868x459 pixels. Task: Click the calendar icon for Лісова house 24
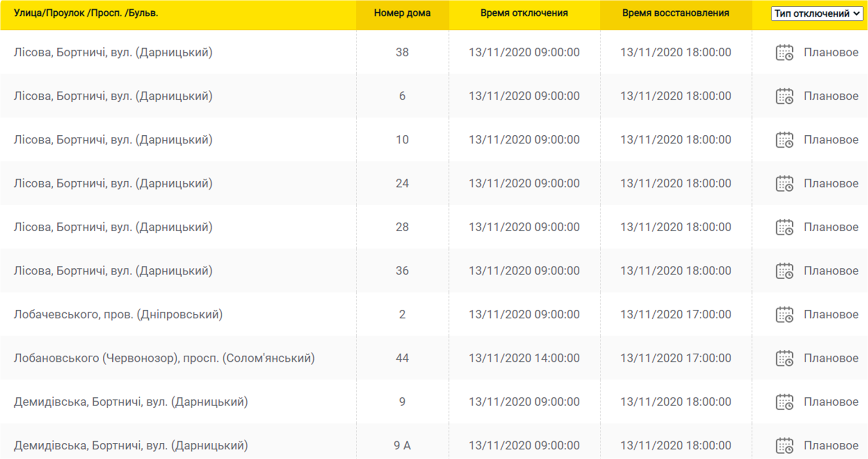click(x=784, y=184)
